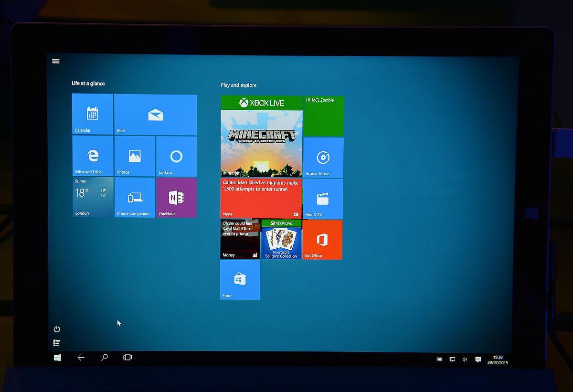Screen dimensions: 573x392
Task: Open the London weather tile
Action: tap(93, 197)
